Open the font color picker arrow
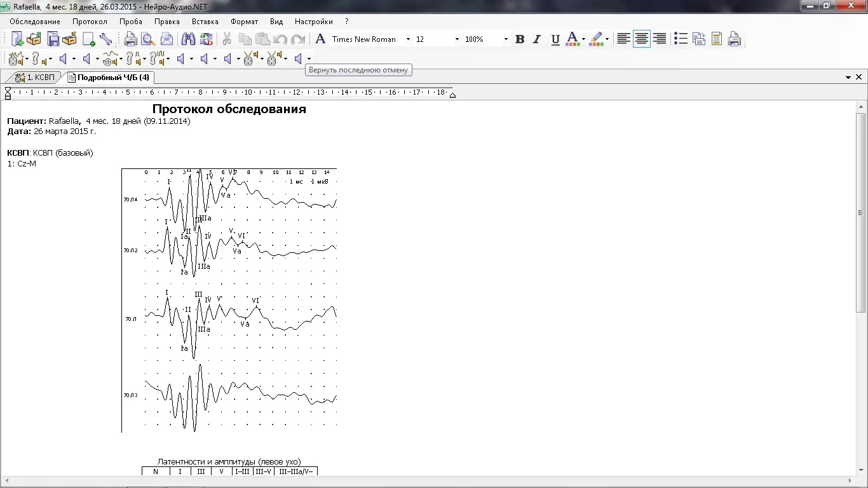 tap(583, 39)
